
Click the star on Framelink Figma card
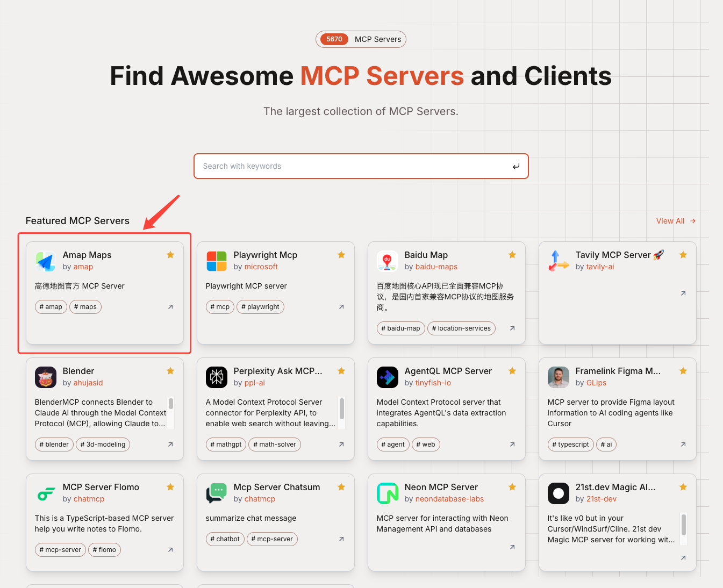(683, 371)
